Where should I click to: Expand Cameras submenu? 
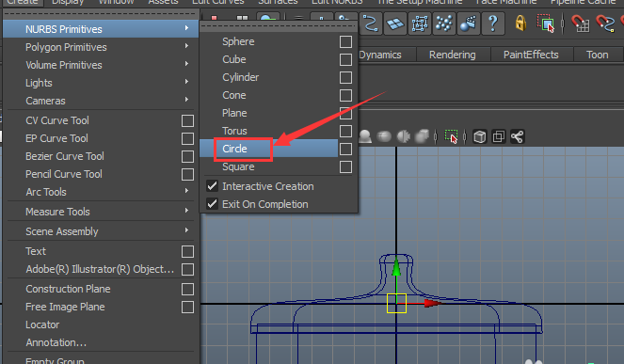(x=101, y=101)
